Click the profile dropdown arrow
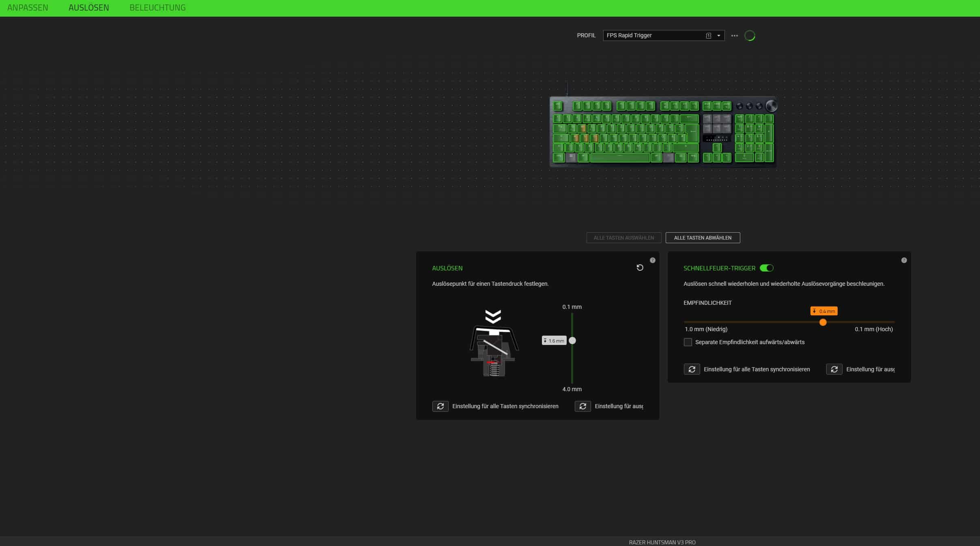 (718, 36)
